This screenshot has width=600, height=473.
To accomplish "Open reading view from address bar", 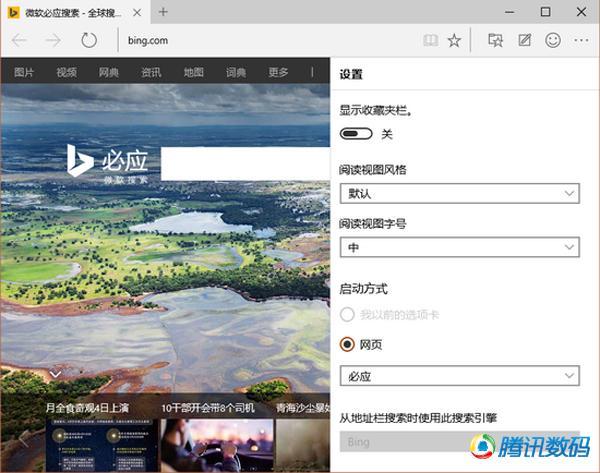I will pos(430,41).
